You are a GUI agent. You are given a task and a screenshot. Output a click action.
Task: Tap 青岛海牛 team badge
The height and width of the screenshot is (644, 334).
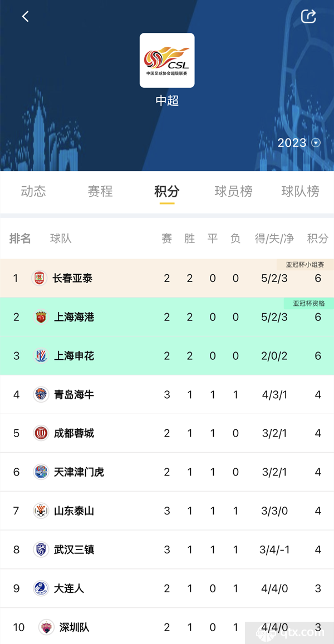[41, 395]
